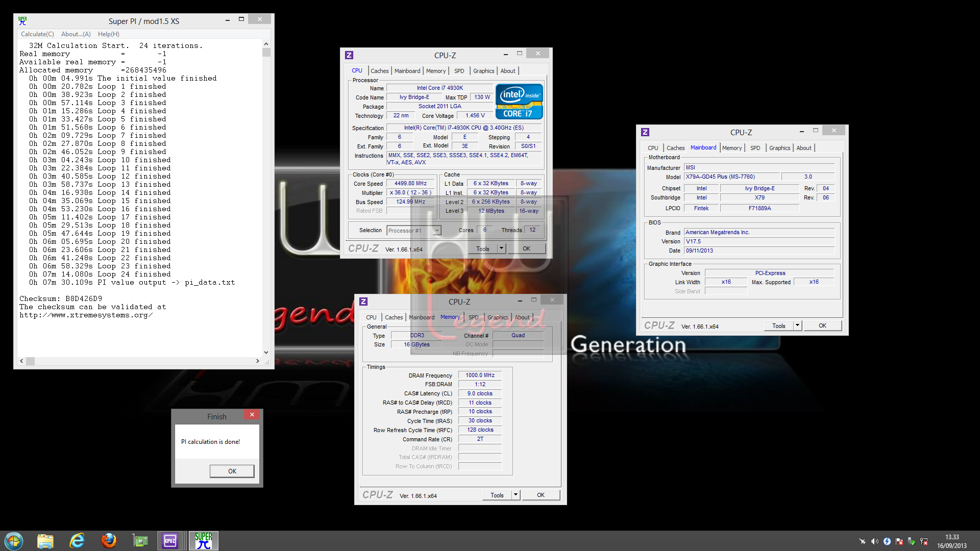Click the Z icon of top CPU-Z window
Viewport: 980px width, 551px height.
pyautogui.click(x=349, y=55)
